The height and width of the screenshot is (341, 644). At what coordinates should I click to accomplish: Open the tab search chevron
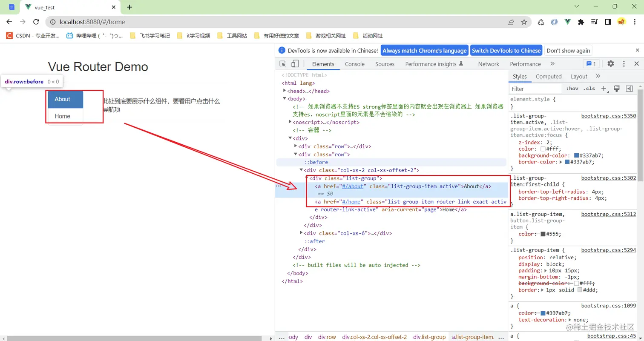(576, 6)
